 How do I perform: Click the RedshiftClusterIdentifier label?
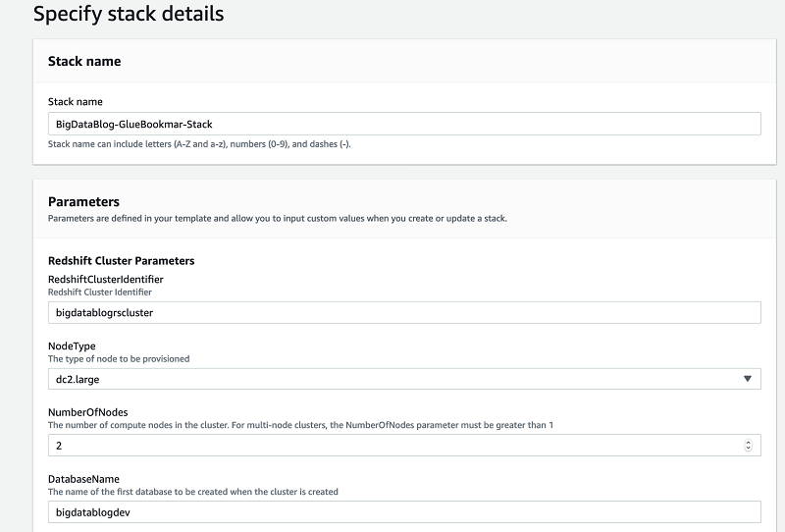tap(106, 280)
